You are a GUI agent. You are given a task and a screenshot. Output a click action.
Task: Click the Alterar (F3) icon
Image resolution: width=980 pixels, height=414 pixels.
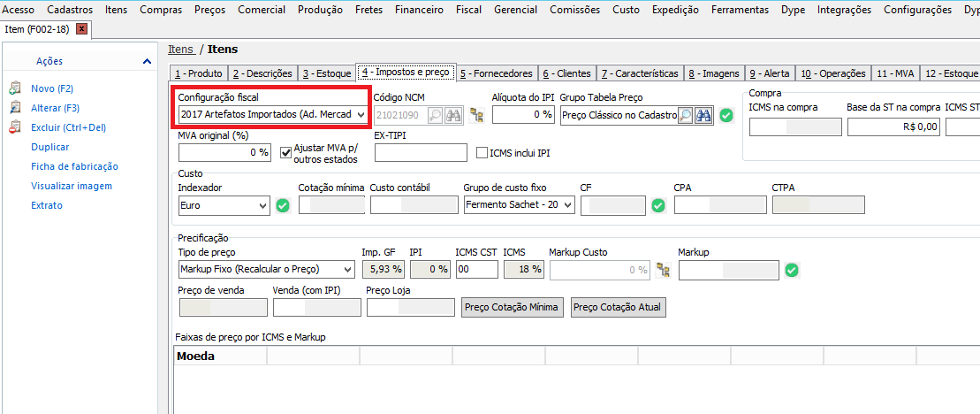coord(16,108)
